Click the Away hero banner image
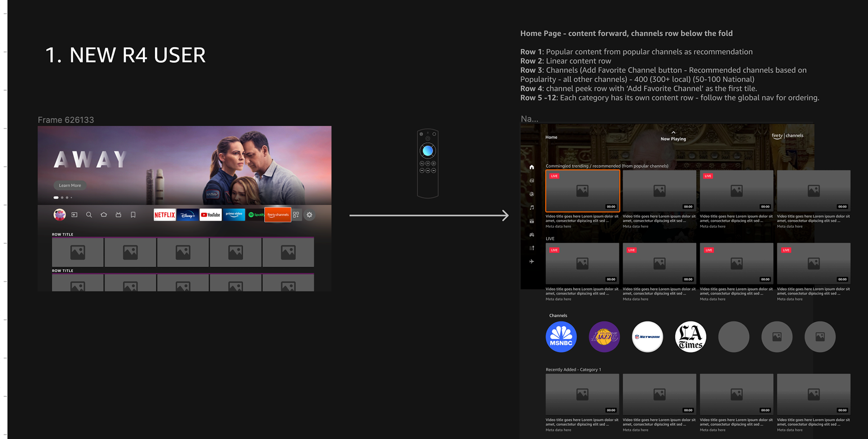The width and height of the screenshot is (868, 439). (184, 165)
